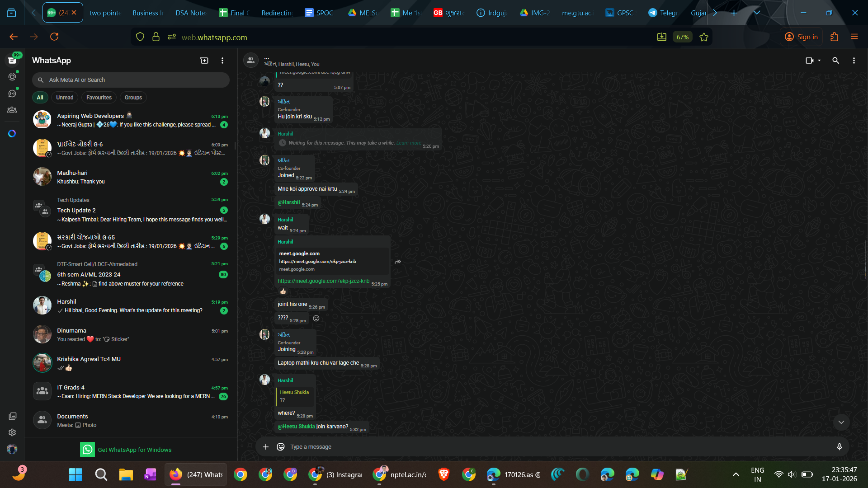868x488 pixels.
Task: Click Get WhatsApp for Windows
Action: click(x=134, y=450)
